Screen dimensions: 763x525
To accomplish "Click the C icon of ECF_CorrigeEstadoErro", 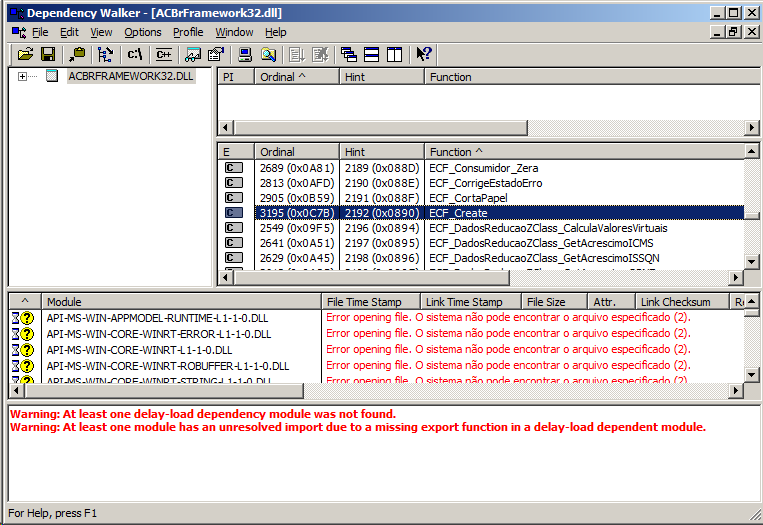I will [234, 183].
